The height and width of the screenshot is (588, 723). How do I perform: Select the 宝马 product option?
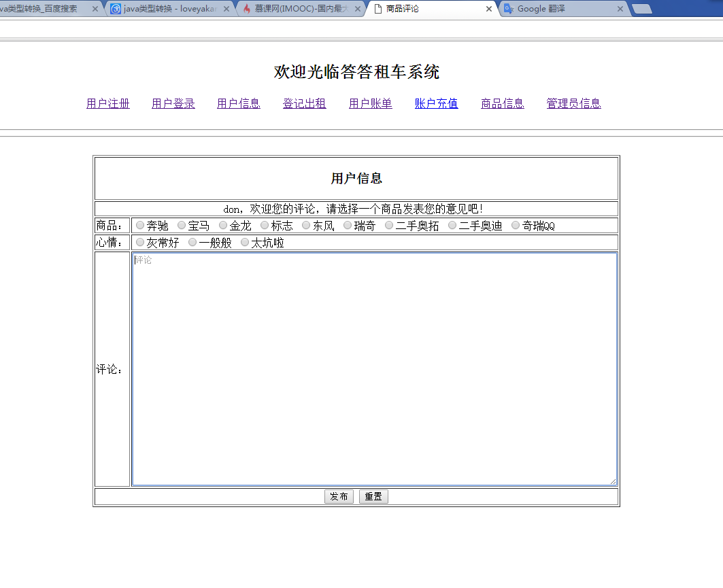point(181,225)
